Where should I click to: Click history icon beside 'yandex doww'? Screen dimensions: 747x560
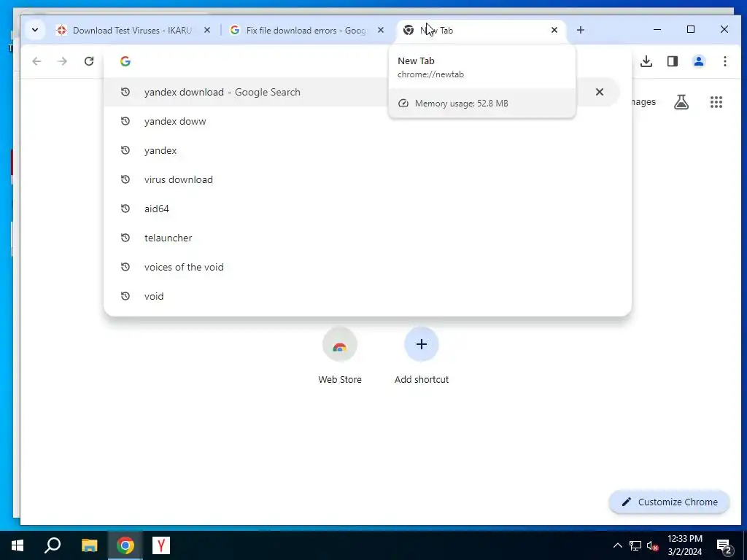coord(125,121)
